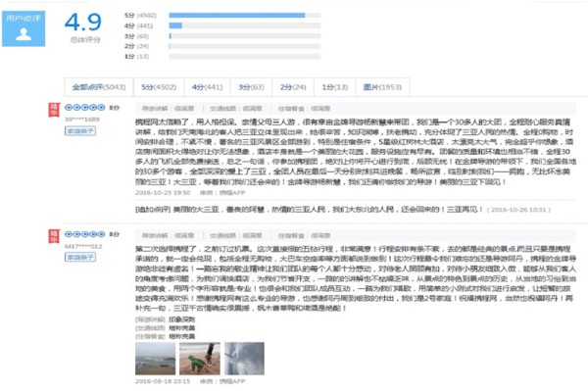Click first review's five-star rating icons
The image size is (588, 391).
(x=84, y=108)
